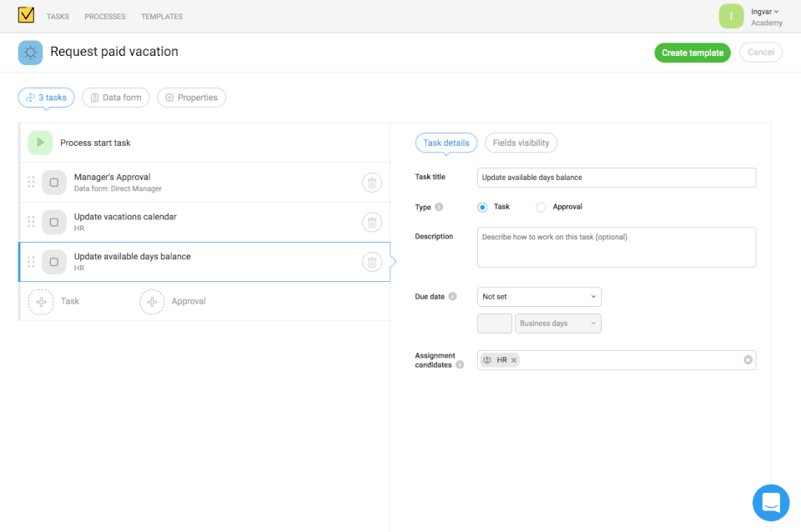
Task: Click the Cancel button
Action: [760, 53]
